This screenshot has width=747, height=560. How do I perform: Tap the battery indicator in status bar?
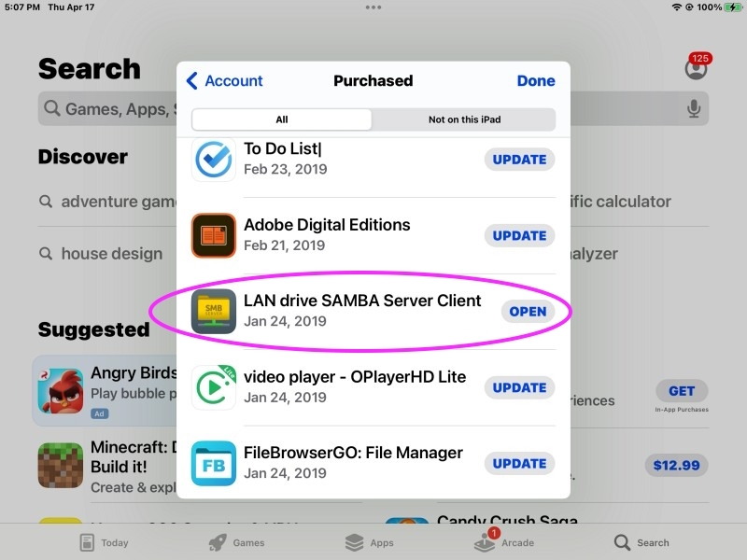(x=733, y=7)
